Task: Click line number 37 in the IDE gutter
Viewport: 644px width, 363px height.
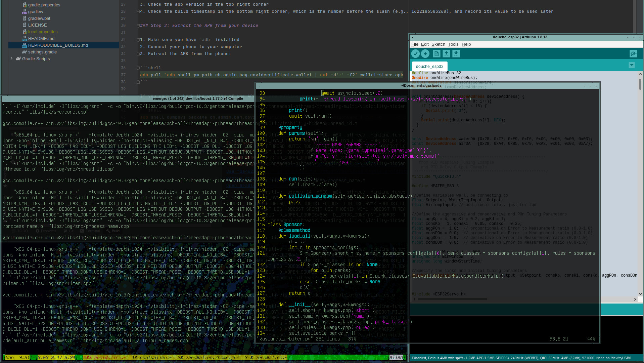Action: click(x=123, y=75)
